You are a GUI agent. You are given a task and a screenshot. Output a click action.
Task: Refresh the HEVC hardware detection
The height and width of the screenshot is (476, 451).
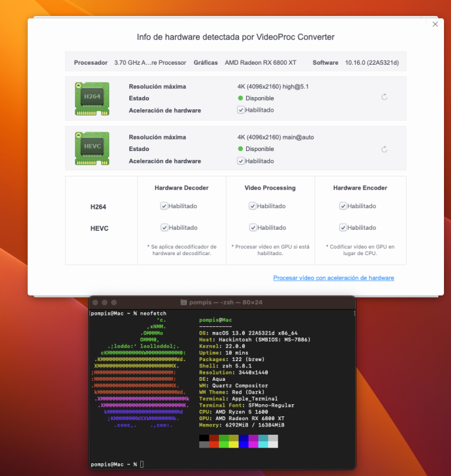[384, 149]
